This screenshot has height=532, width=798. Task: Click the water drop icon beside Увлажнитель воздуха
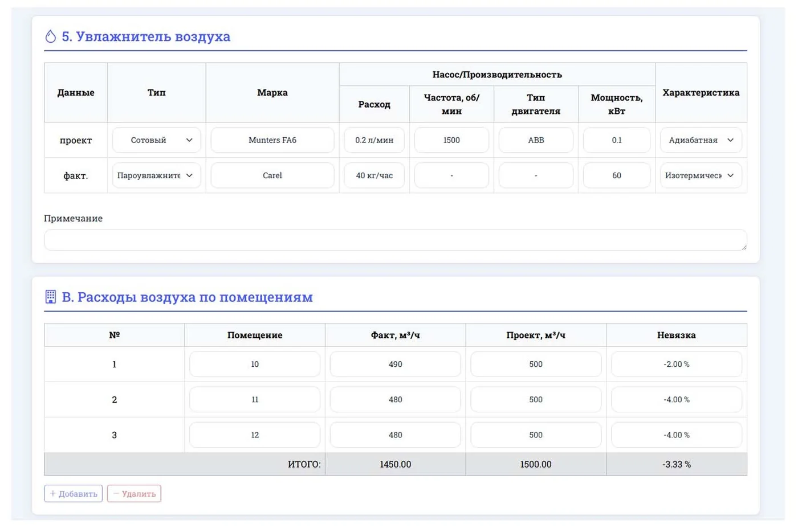[x=51, y=36]
